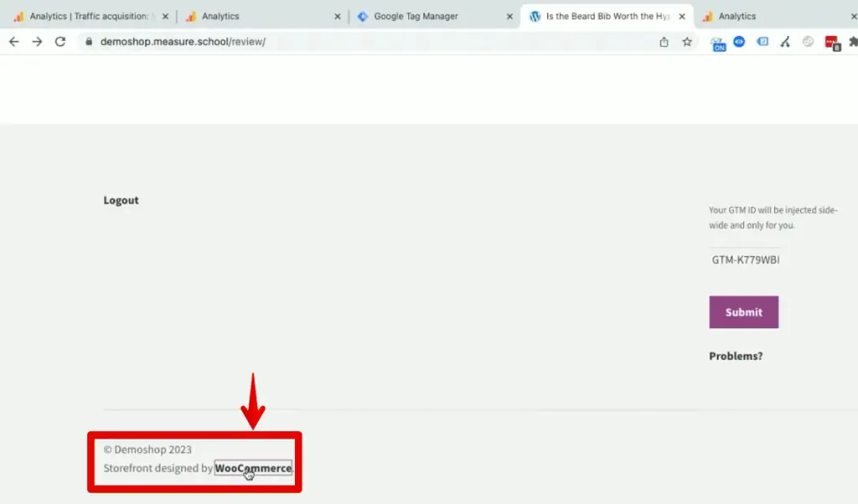858x504 pixels.
Task: Open the Chrome share icon in address bar
Action: click(663, 41)
